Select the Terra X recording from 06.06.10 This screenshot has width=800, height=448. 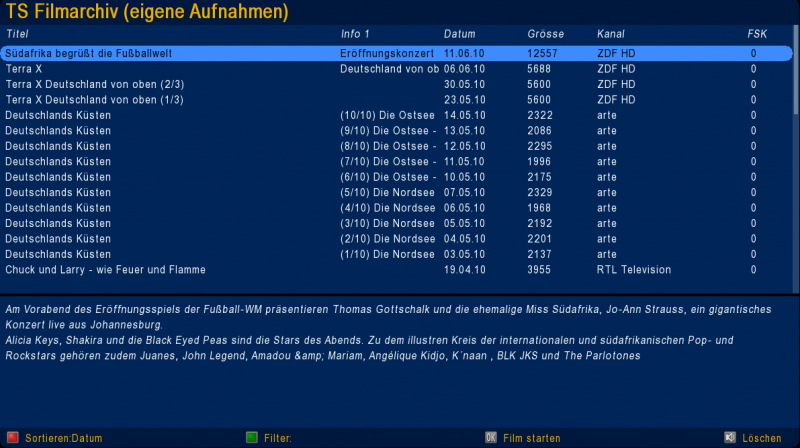pos(396,69)
